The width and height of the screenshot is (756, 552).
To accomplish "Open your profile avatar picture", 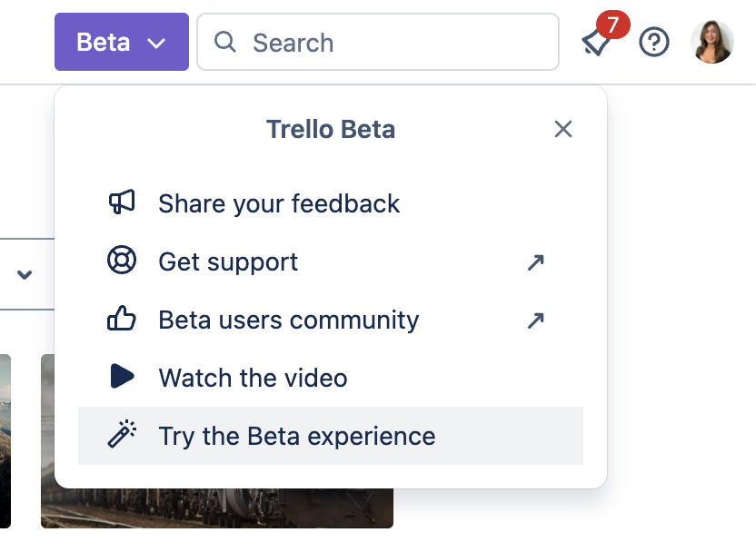I will click(x=712, y=42).
